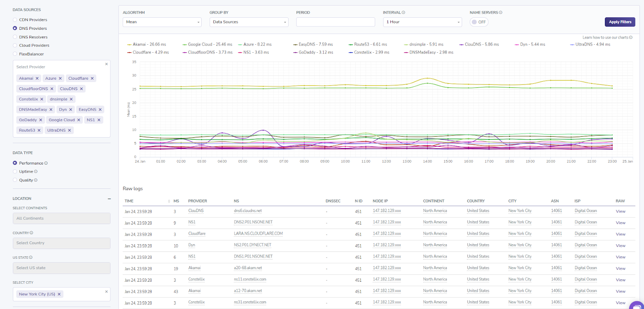This screenshot has width=644, height=309.
Task: View raw log for dns6.cloudns.net
Action: [x=620, y=211]
